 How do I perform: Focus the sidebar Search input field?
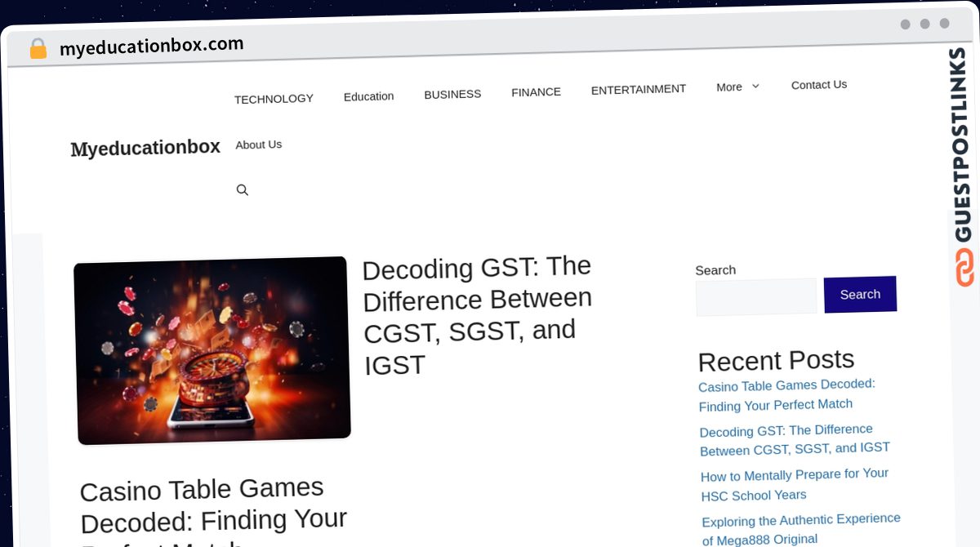pos(756,297)
